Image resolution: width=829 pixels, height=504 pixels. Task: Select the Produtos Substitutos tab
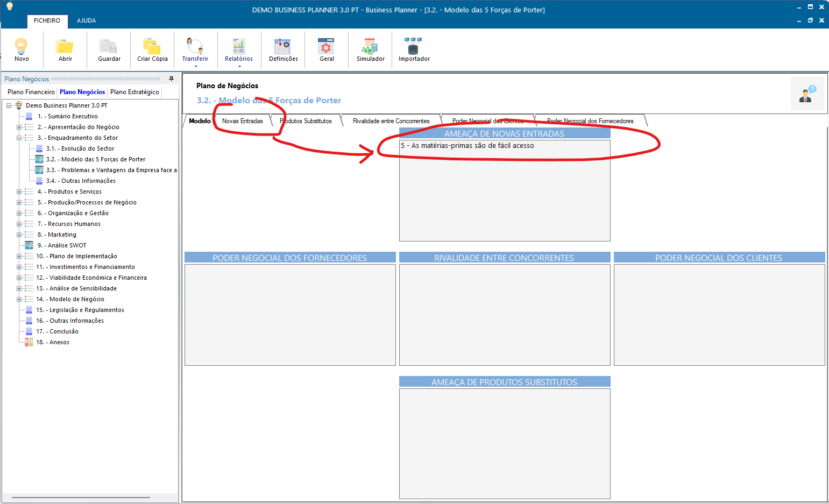click(306, 121)
